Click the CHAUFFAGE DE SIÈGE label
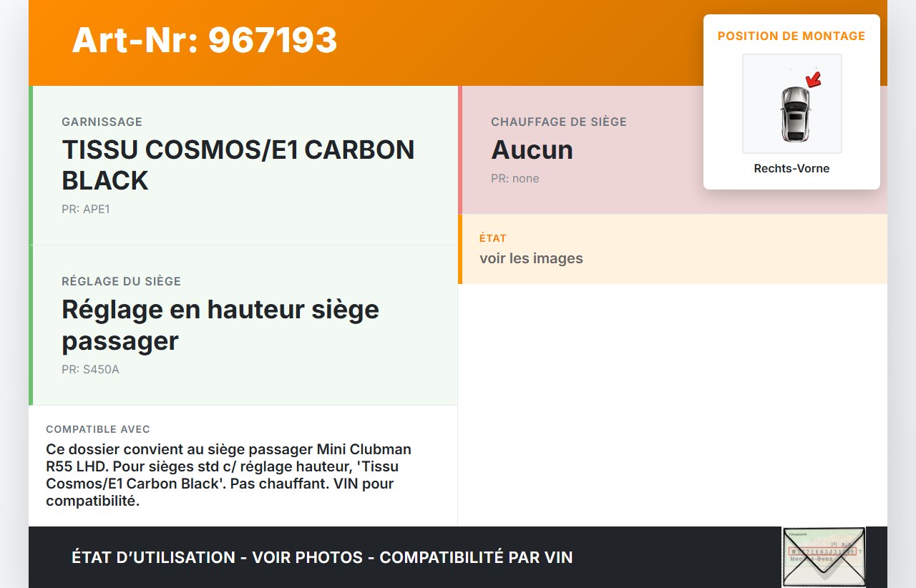 point(558,122)
